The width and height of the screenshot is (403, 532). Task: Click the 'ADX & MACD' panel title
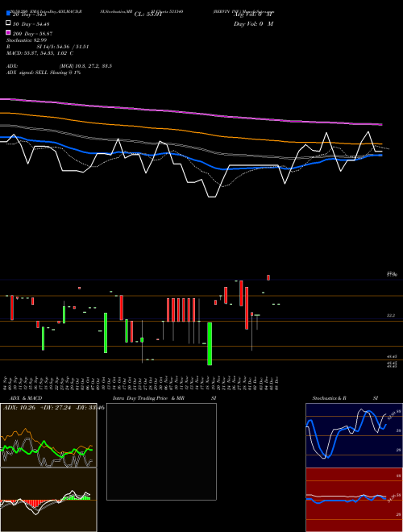(x=26, y=398)
